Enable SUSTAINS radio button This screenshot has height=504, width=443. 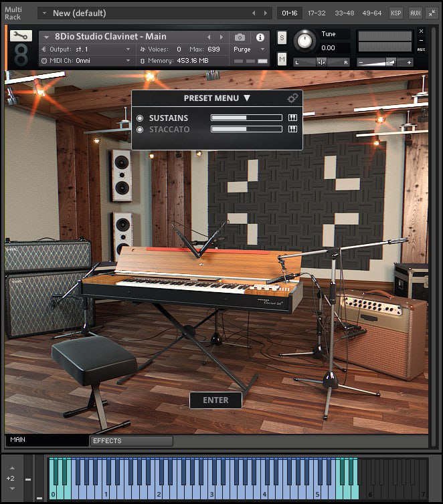tap(140, 118)
